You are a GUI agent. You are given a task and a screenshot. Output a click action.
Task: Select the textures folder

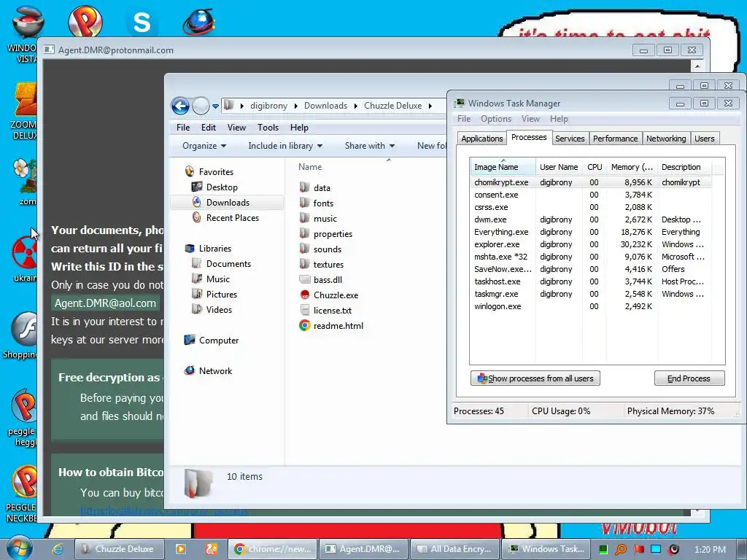click(328, 264)
